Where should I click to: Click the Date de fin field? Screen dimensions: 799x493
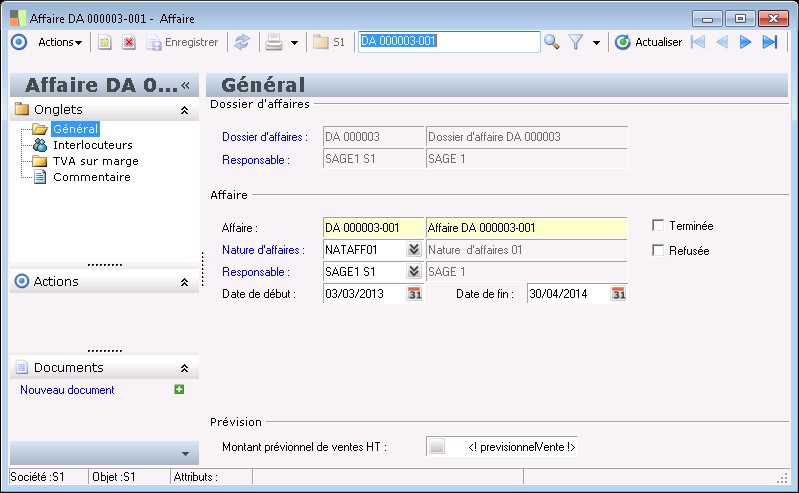pos(568,294)
